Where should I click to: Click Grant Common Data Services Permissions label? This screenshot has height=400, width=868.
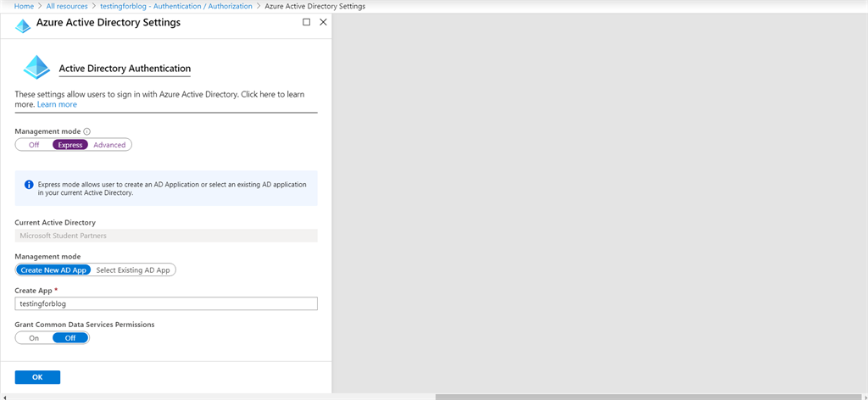[x=85, y=325]
